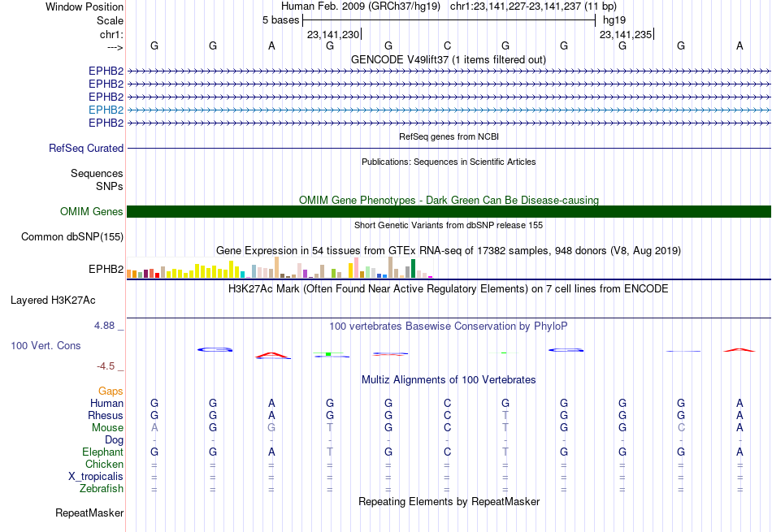
Task: Click the GTEx Gene Expression title
Action: click(x=449, y=250)
